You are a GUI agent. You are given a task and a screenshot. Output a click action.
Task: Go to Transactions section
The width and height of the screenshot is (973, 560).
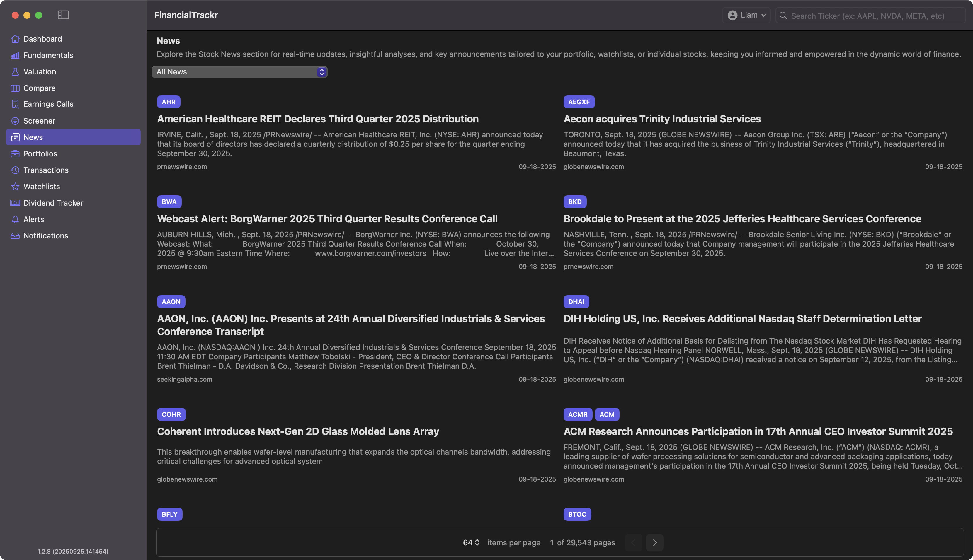pos(46,170)
